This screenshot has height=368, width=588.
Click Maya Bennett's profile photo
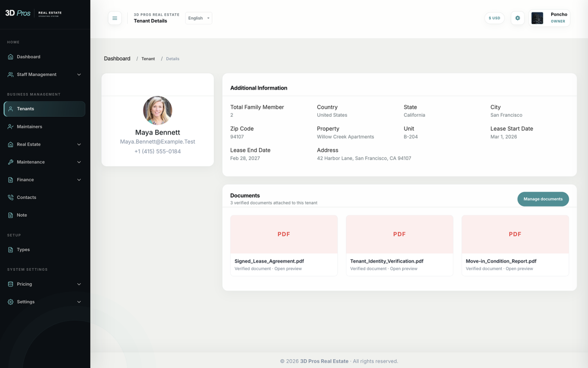click(x=158, y=110)
